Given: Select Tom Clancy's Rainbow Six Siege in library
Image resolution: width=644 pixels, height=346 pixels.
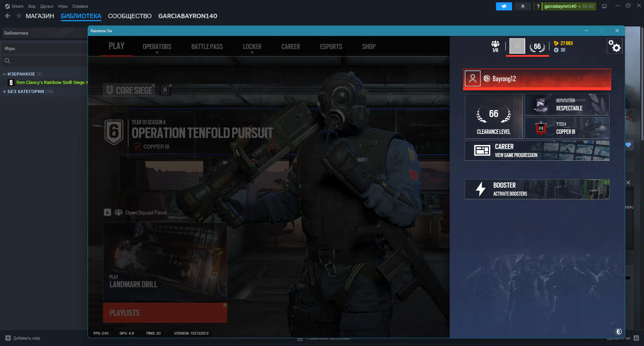Looking at the screenshot, I should click(50, 83).
